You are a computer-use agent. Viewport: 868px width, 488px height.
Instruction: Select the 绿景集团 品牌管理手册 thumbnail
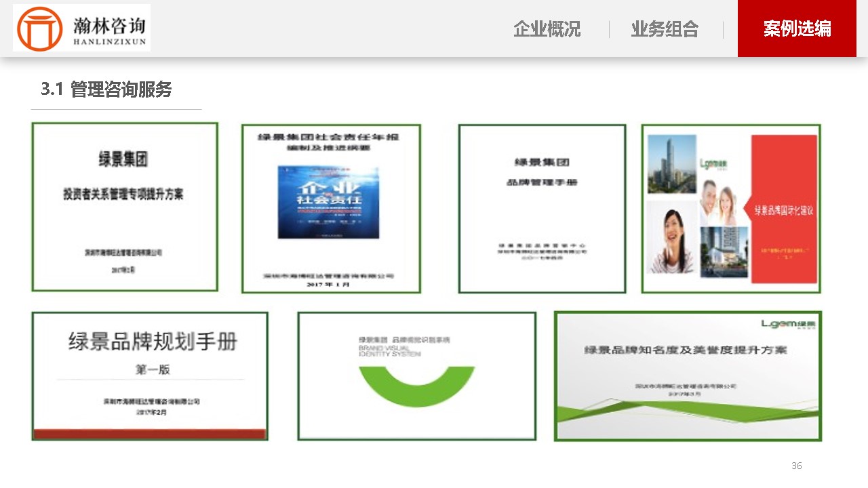pyautogui.click(x=542, y=209)
